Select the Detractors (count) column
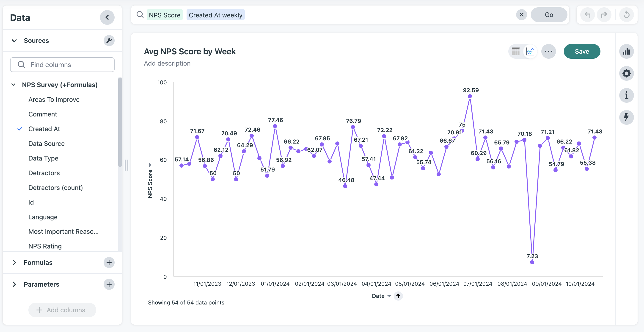Viewport: 644px width, 332px height. point(55,188)
